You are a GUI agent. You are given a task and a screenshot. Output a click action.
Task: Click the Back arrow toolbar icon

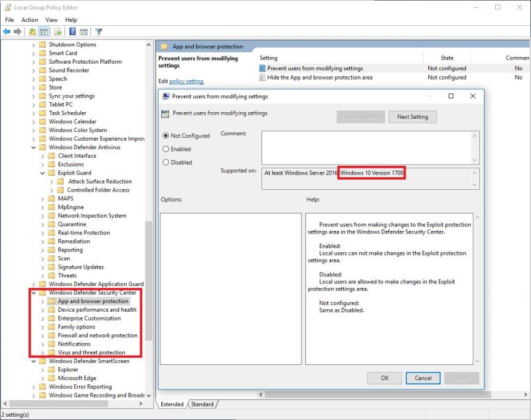click(7, 32)
